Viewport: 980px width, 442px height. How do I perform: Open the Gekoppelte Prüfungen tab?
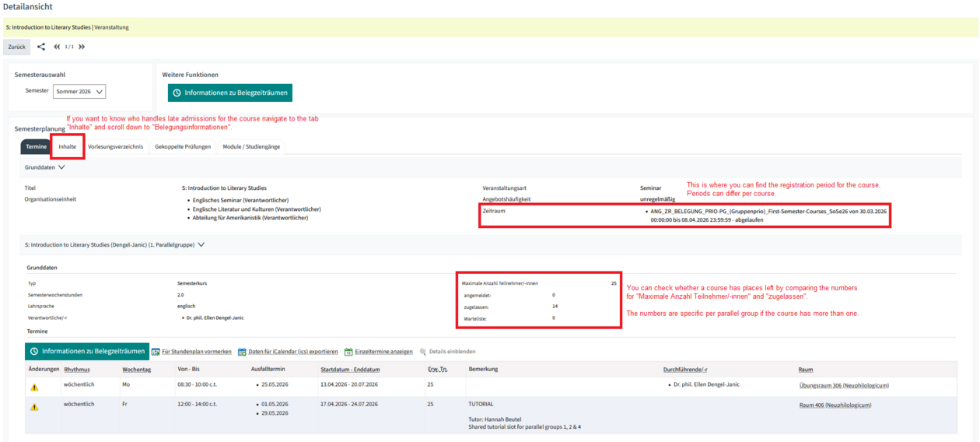[183, 146]
